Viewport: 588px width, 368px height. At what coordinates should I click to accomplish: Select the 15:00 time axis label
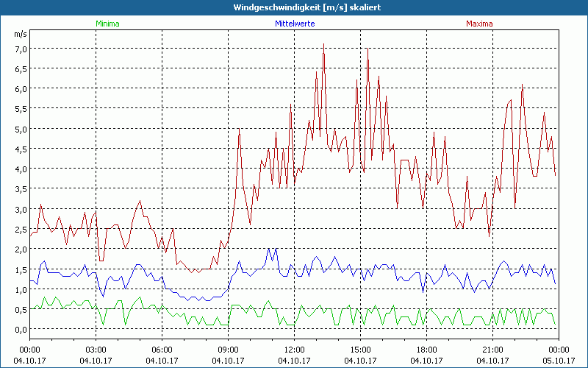[361, 350]
